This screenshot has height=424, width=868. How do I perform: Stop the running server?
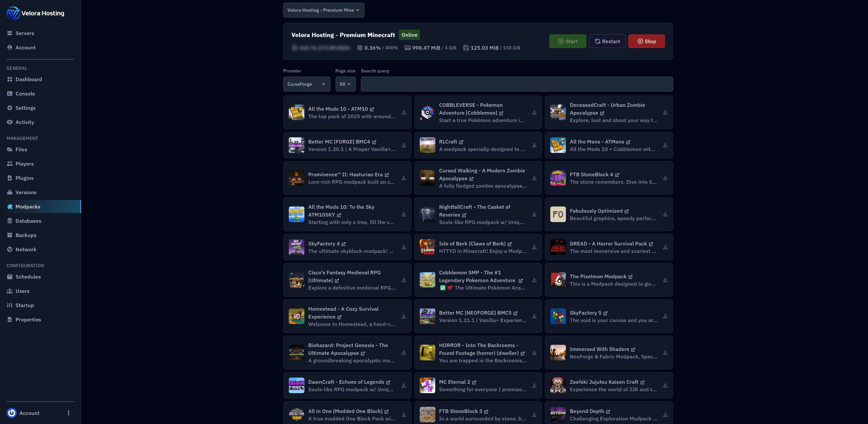(646, 41)
